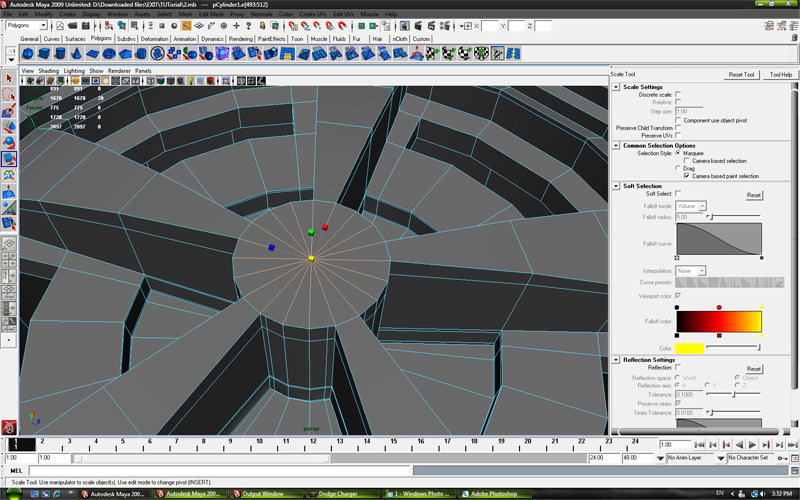Image resolution: width=800 pixels, height=500 pixels.
Task: Open the Polygons menu set dropdown
Action: click(27, 26)
